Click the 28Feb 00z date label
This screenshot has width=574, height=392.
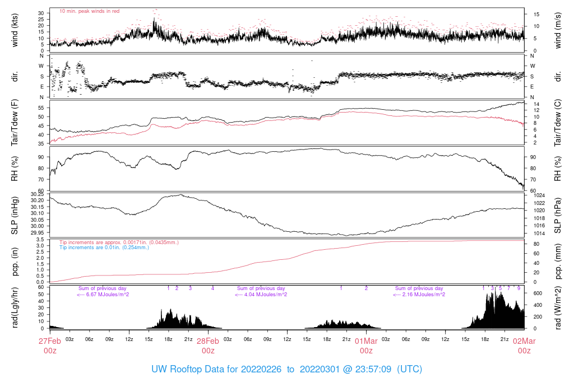point(208,346)
